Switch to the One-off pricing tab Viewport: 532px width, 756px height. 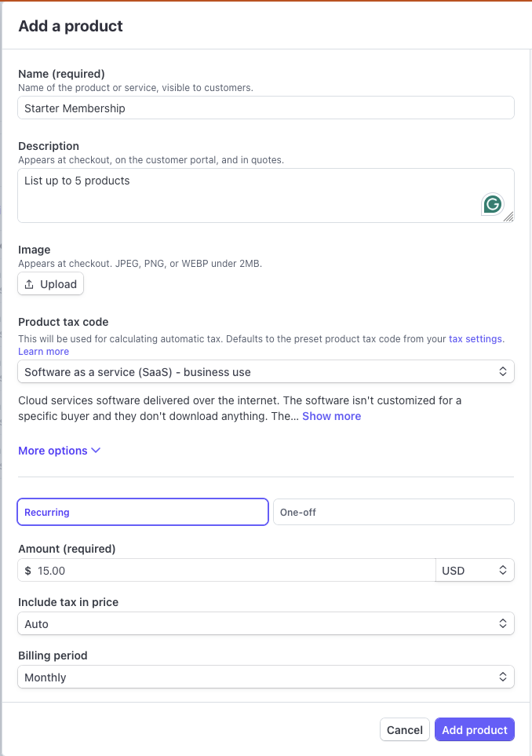(x=393, y=512)
